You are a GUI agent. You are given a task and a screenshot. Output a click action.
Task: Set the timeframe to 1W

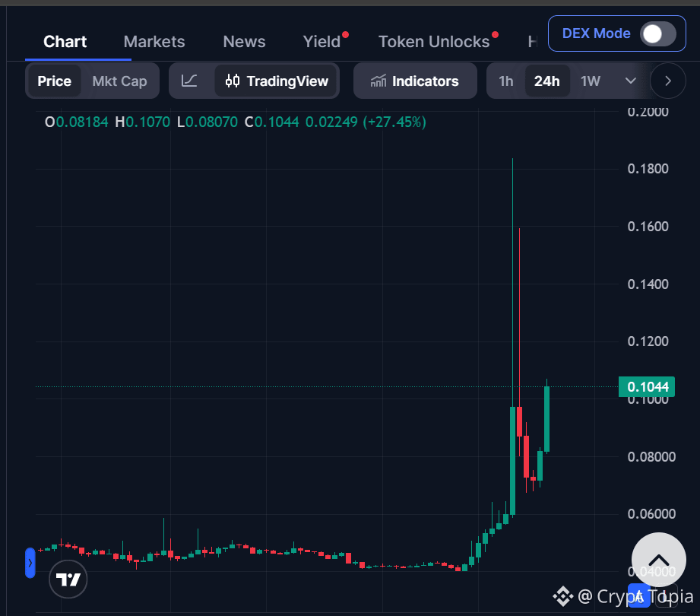(x=591, y=81)
